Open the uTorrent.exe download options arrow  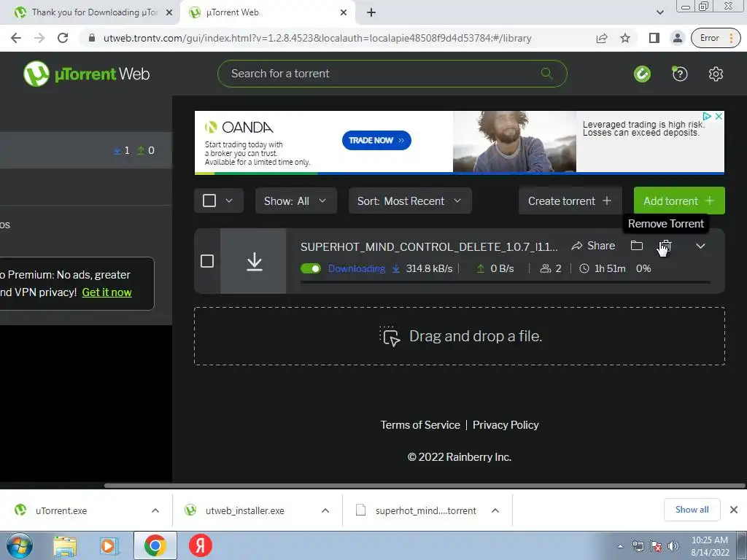[x=155, y=510]
